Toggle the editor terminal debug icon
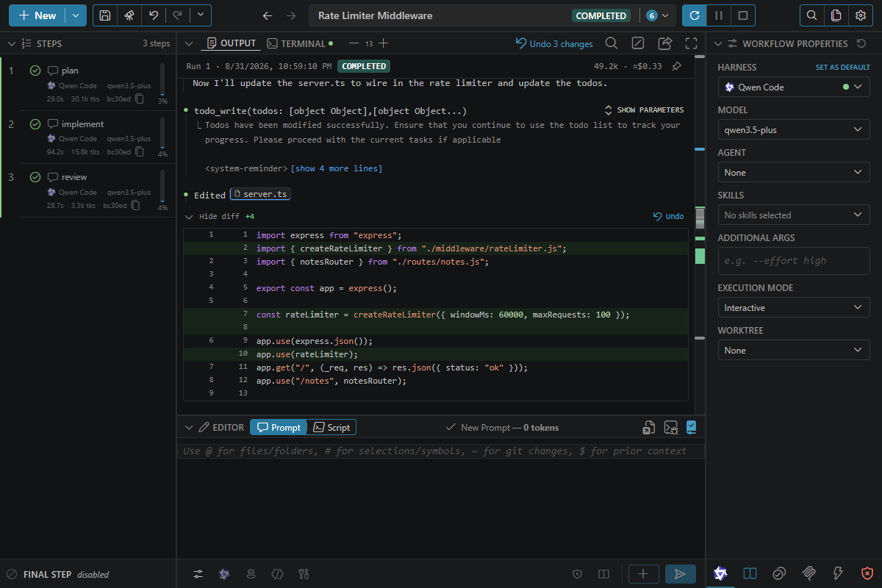The image size is (882, 588). [670, 427]
